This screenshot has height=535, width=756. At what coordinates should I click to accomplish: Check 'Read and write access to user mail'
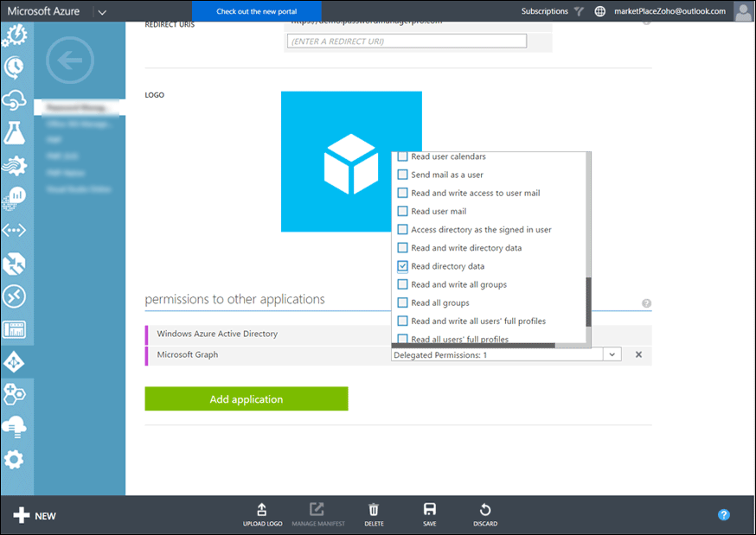point(402,193)
